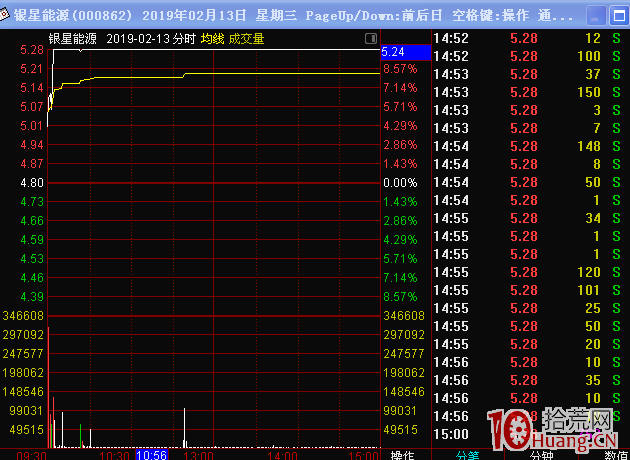Select the 14:55 trade with volume 34

(531, 218)
